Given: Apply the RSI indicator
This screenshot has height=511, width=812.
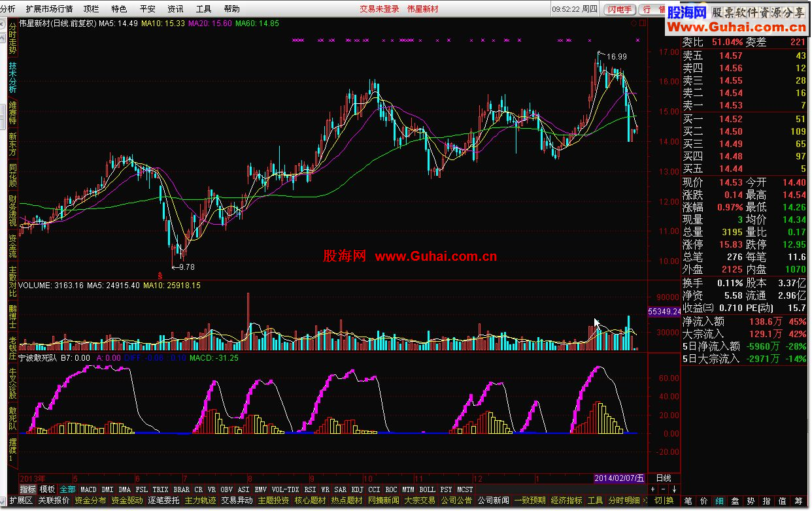Looking at the screenshot, I should [310, 489].
